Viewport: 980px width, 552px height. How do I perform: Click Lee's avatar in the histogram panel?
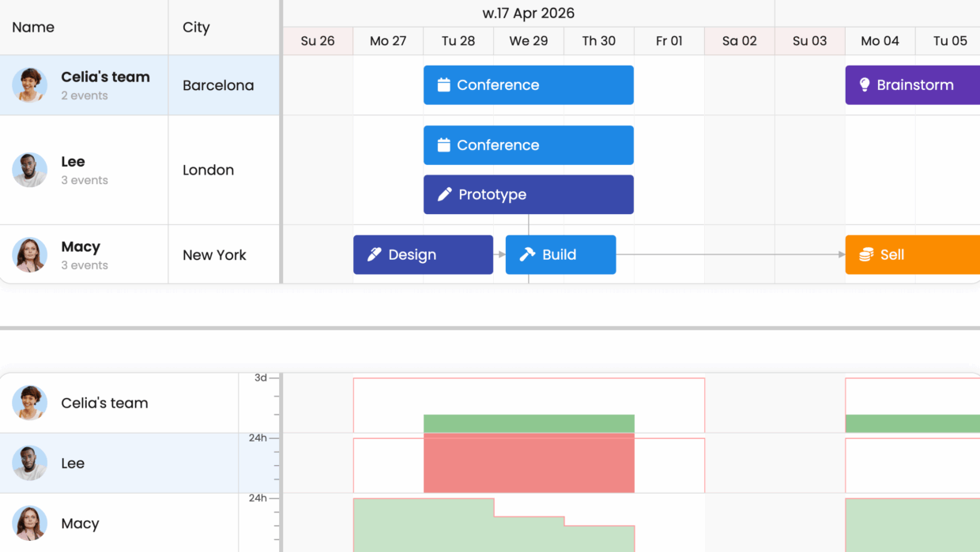click(x=29, y=464)
